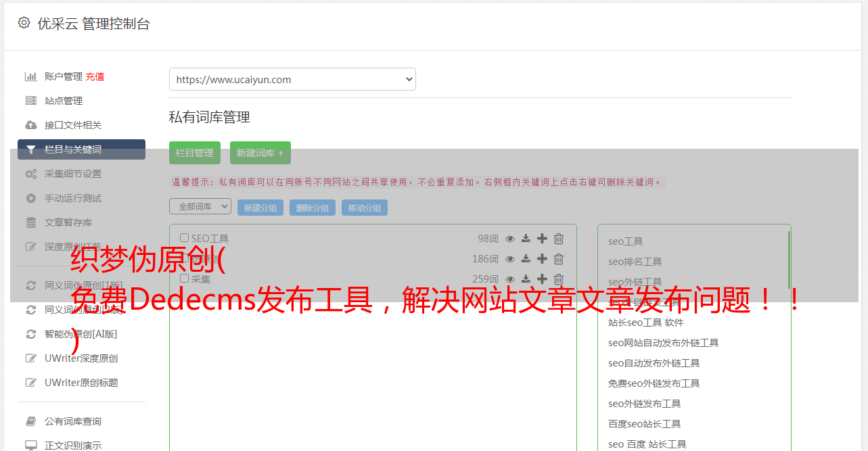Viewport: 868px width, 451px height.
Task: Click the cloud upload icon for 接口文件相关
Action: (x=31, y=125)
